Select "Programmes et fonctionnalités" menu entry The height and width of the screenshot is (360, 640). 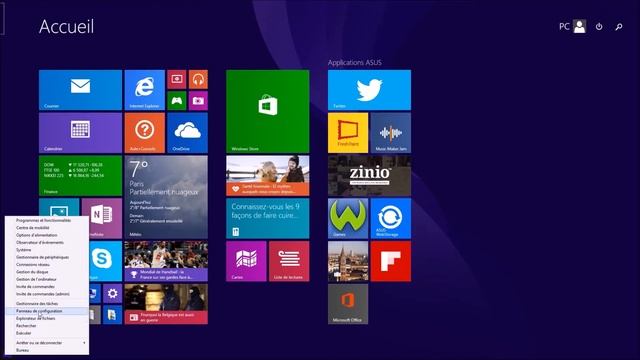point(47,220)
